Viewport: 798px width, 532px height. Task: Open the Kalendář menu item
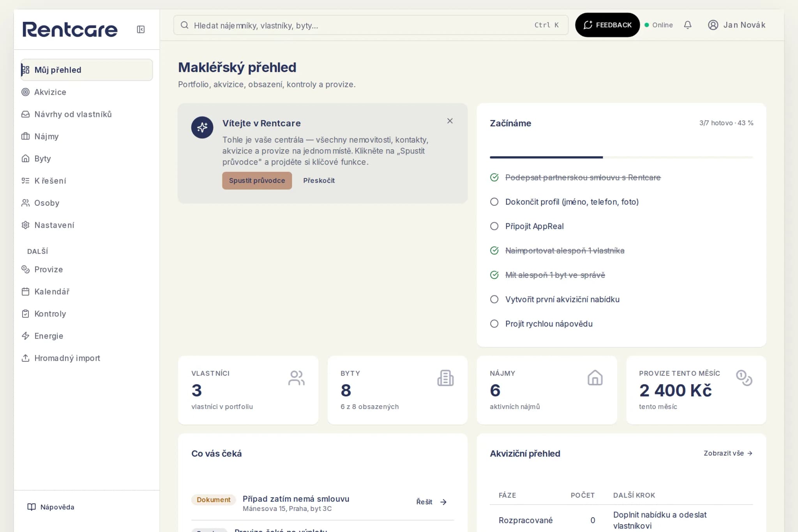(x=87, y=292)
